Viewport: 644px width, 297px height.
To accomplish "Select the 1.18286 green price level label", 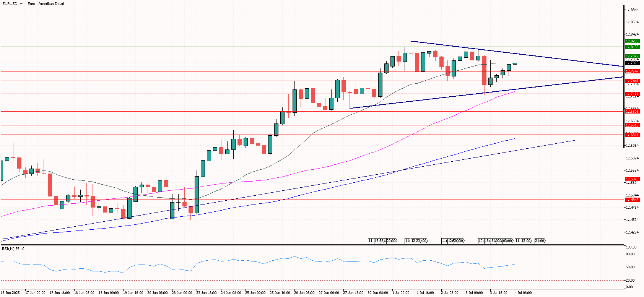I will [x=632, y=41].
